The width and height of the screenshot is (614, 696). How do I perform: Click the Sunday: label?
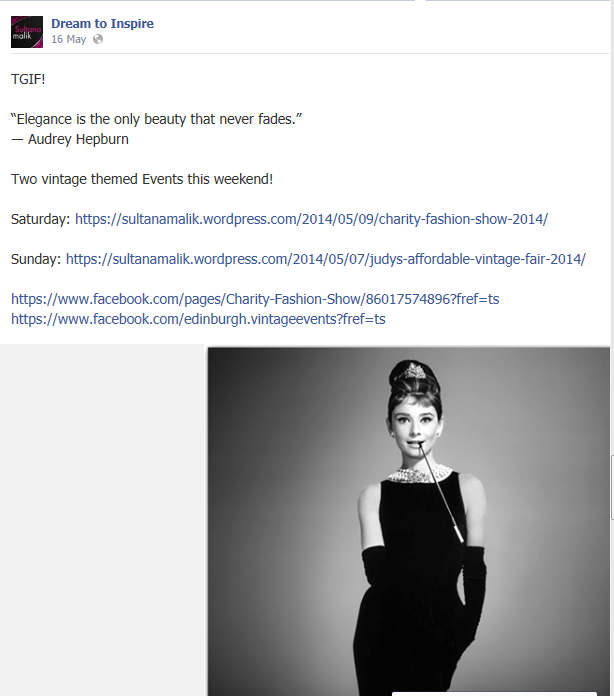(x=36, y=259)
